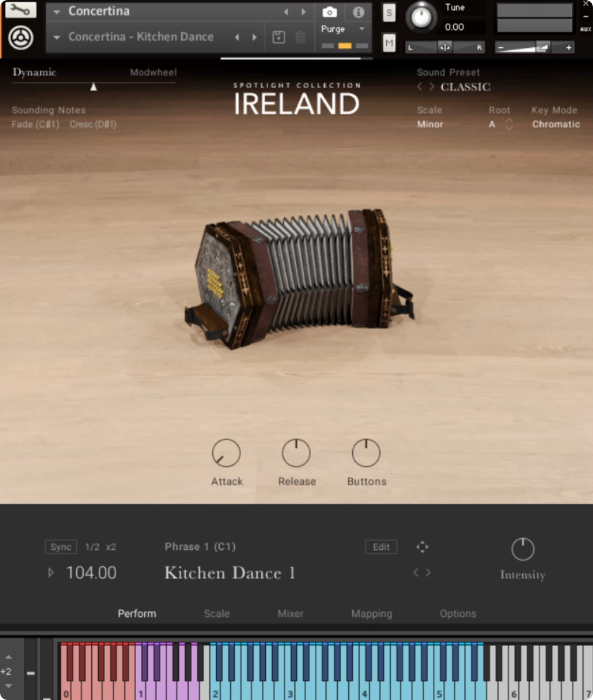Select x2 double-time tempo option
Screen dimensions: 593x700
coord(111,547)
